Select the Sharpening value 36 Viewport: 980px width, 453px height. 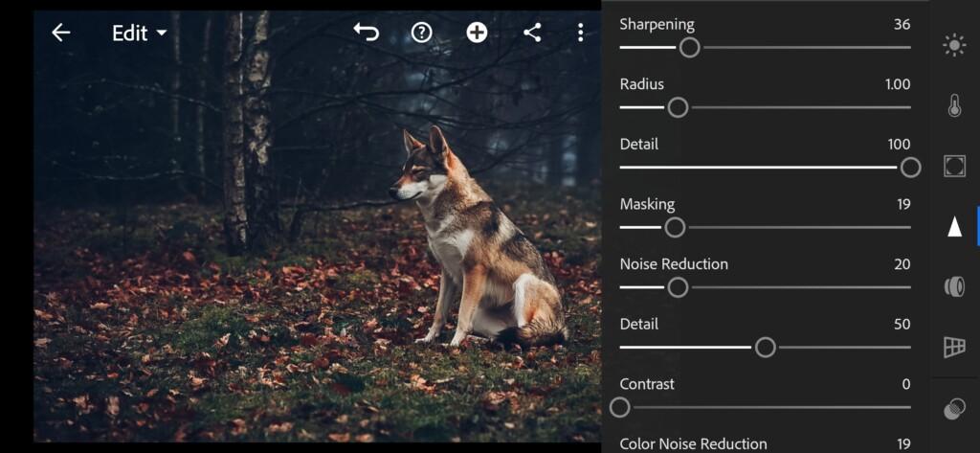click(x=902, y=24)
